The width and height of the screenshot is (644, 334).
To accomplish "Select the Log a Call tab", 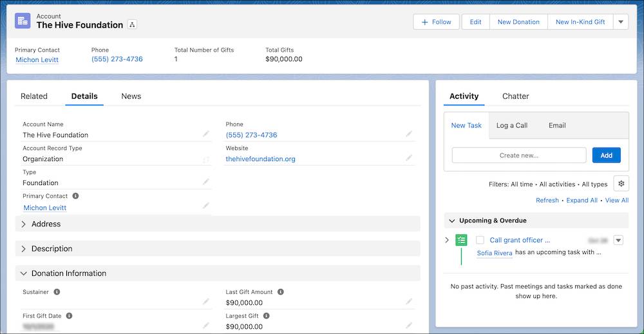I will (x=512, y=126).
